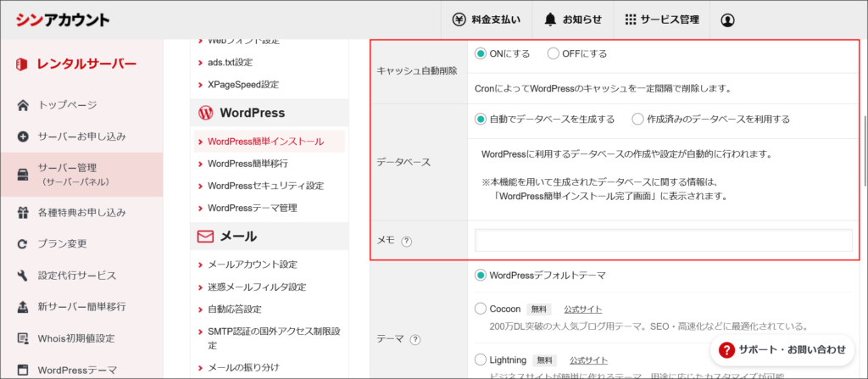868x379 pixels.
Task: Select 自動でデータベースを生成する option
Action: pyautogui.click(x=481, y=120)
